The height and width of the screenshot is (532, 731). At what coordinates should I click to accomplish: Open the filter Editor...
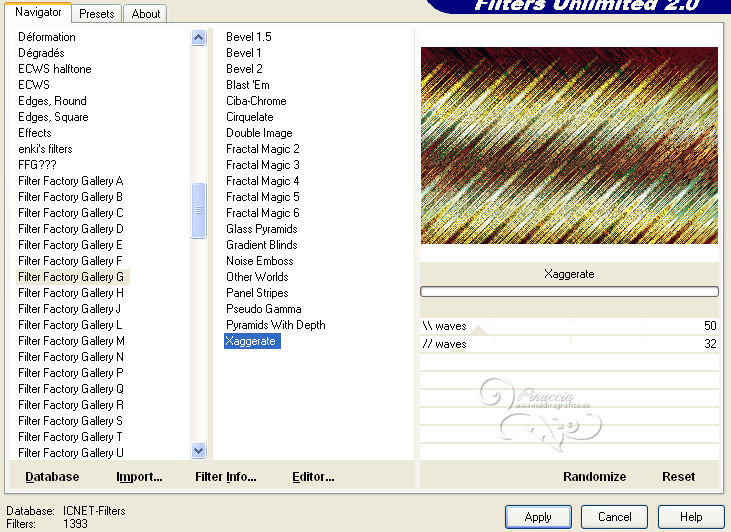tap(313, 477)
